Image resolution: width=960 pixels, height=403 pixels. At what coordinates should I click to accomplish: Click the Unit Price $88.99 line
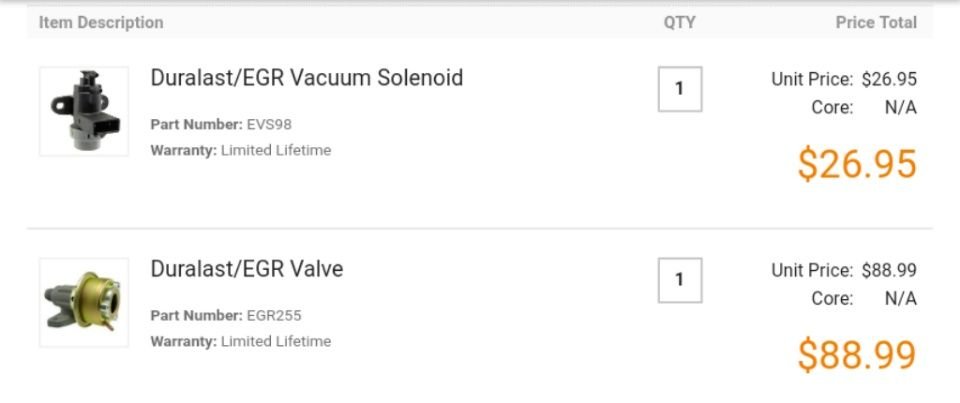pyautogui.click(x=844, y=270)
